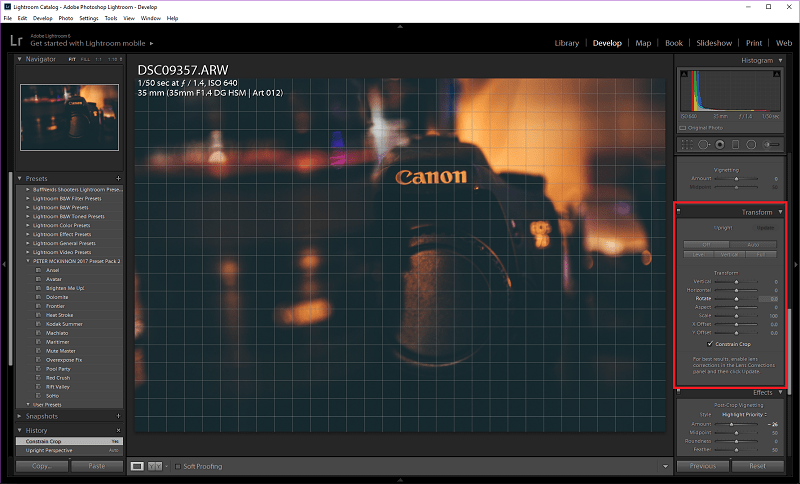Open the Develop menu

42,18
